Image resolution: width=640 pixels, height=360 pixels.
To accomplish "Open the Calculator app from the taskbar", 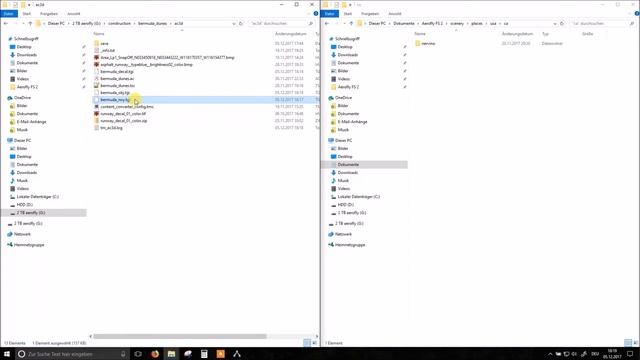I will coord(204,354).
